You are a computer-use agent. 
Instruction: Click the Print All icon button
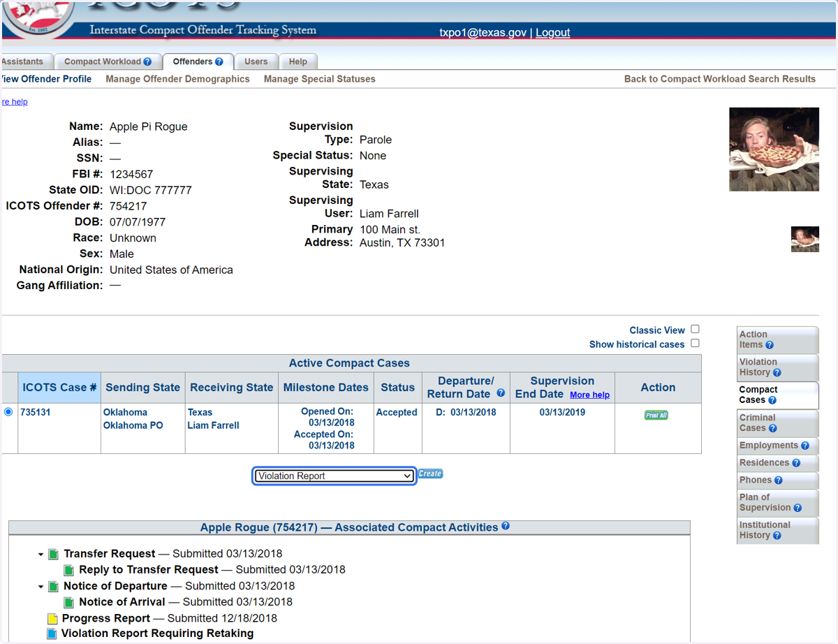pyautogui.click(x=656, y=415)
